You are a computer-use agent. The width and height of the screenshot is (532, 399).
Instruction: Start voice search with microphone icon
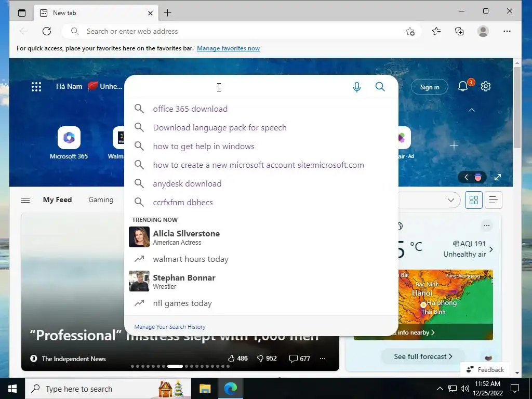356,87
